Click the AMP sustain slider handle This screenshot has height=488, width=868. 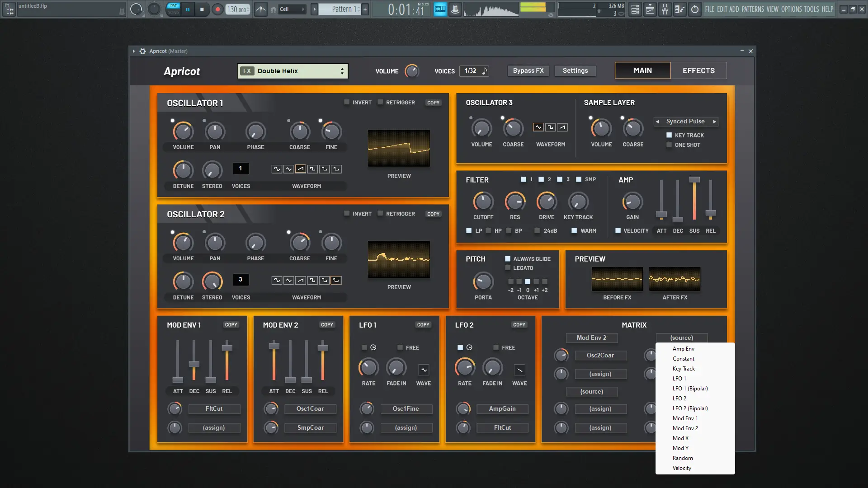(694, 180)
